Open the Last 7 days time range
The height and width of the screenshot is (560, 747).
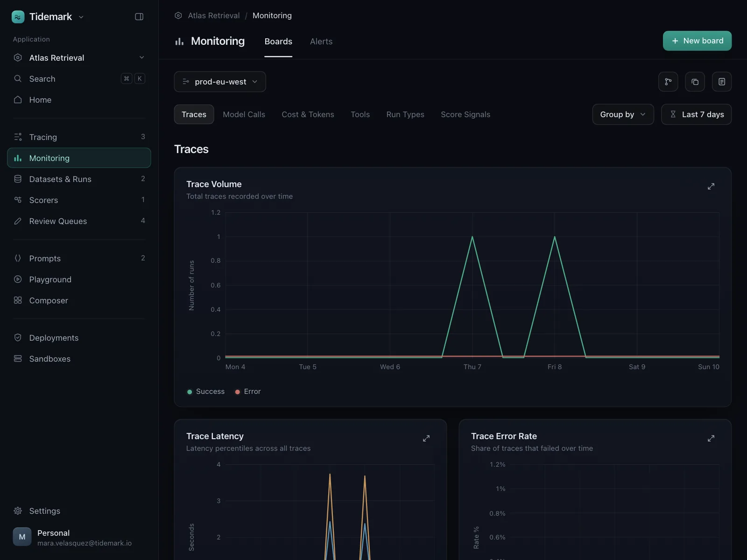(697, 114)
